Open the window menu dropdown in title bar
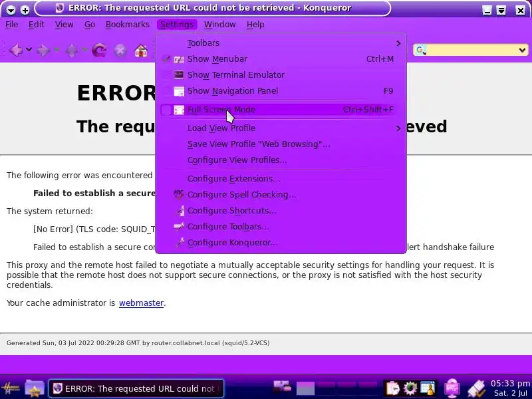532x399 pixels. tap(11, 10)
